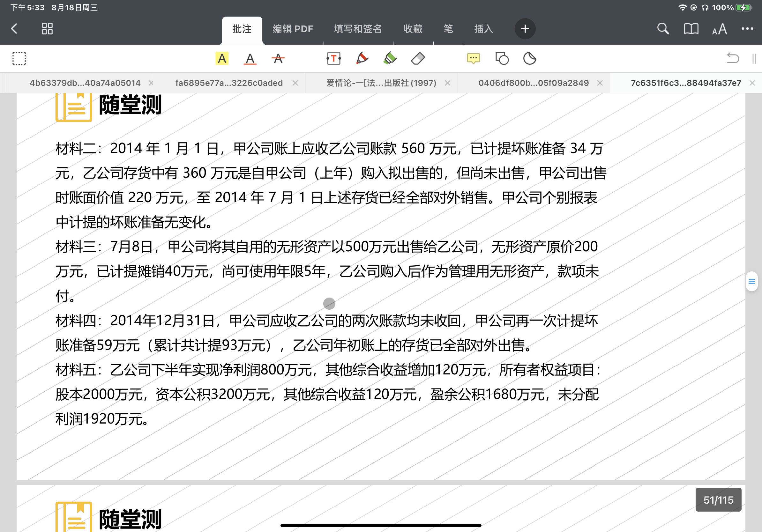Select the green highlighter marker tool

click(390, 59)
